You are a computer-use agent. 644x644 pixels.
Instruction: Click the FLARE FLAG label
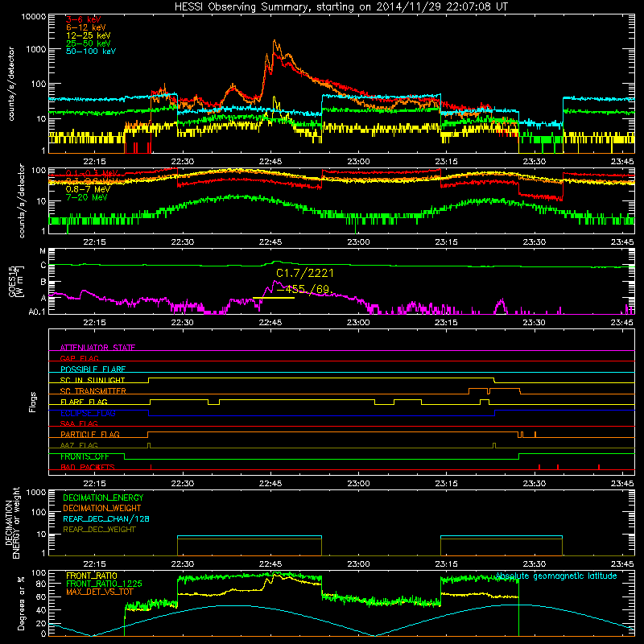click(84, 402)
